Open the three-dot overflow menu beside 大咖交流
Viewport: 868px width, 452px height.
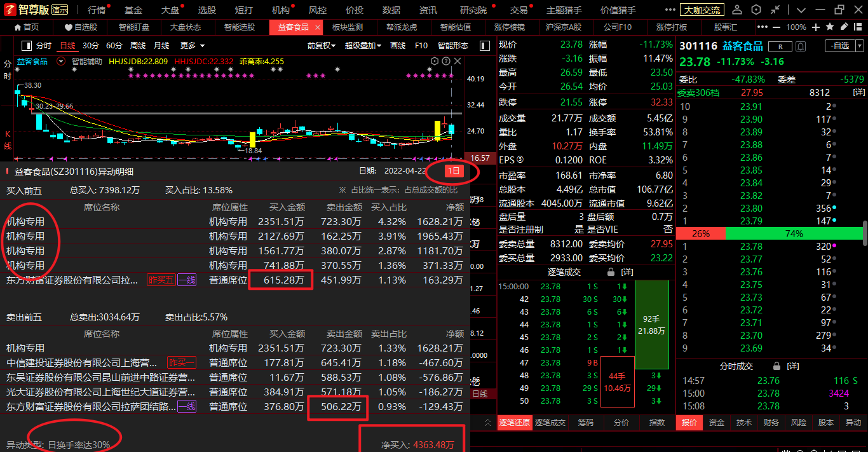(670, 10)
